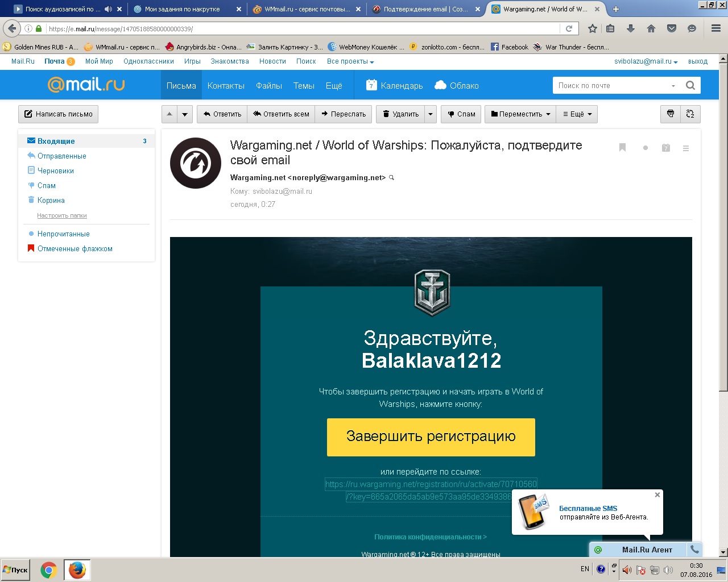This screenshot has height=582, width=728.
Task: Close the free SMS popup
Action: tap(657, 495)
